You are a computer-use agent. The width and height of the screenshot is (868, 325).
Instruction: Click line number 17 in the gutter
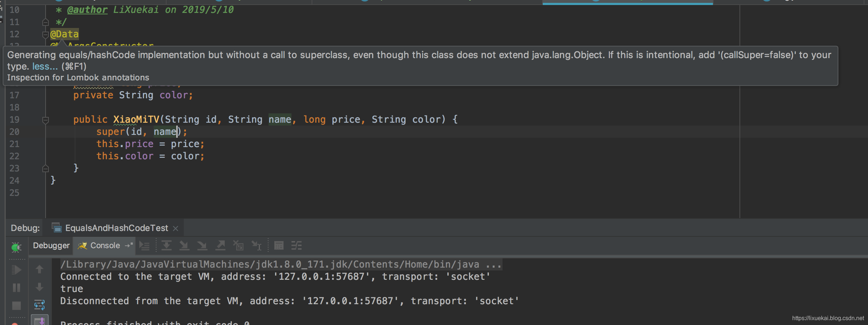point(14,95)
